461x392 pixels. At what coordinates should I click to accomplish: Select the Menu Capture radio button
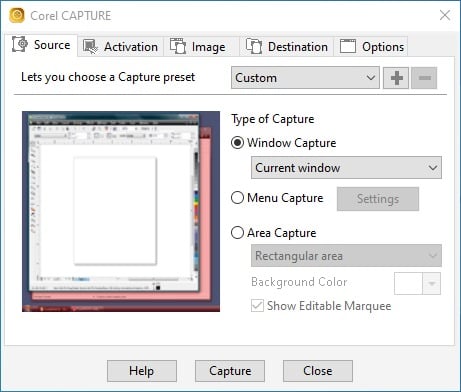237,198
